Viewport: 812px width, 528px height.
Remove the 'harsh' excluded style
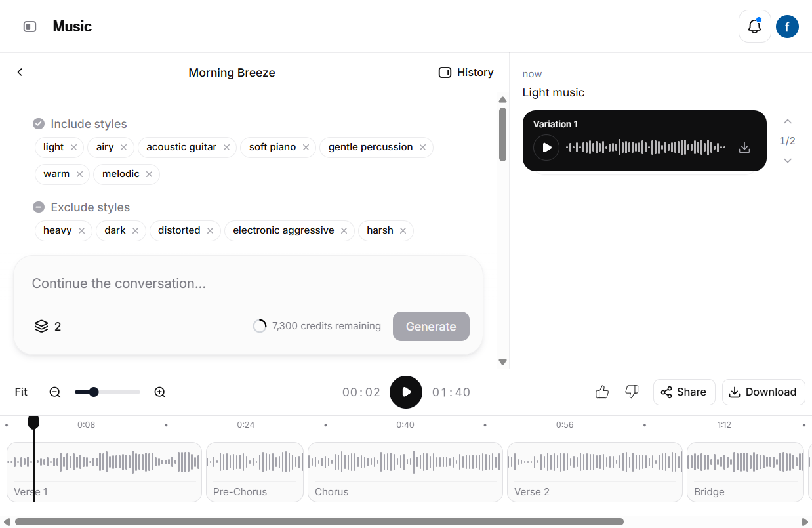point(403,231)
